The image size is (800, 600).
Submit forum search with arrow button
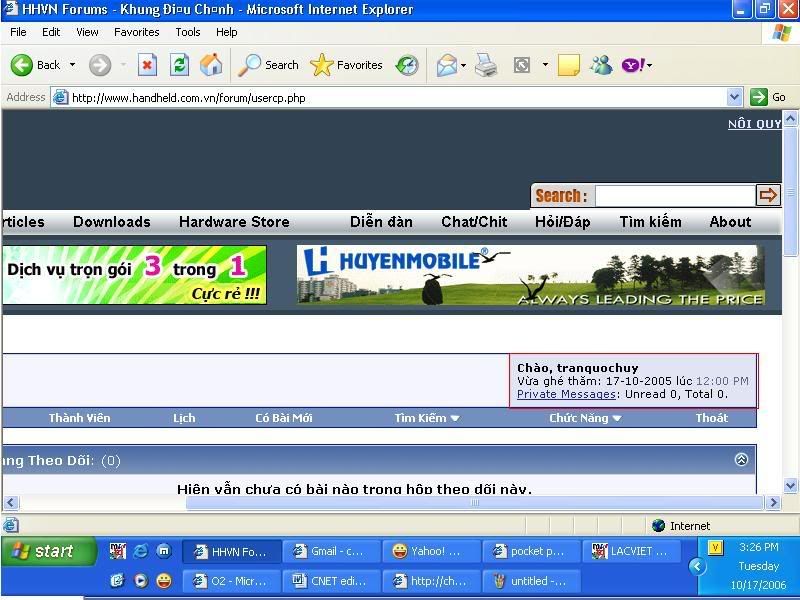pos(768,195)
